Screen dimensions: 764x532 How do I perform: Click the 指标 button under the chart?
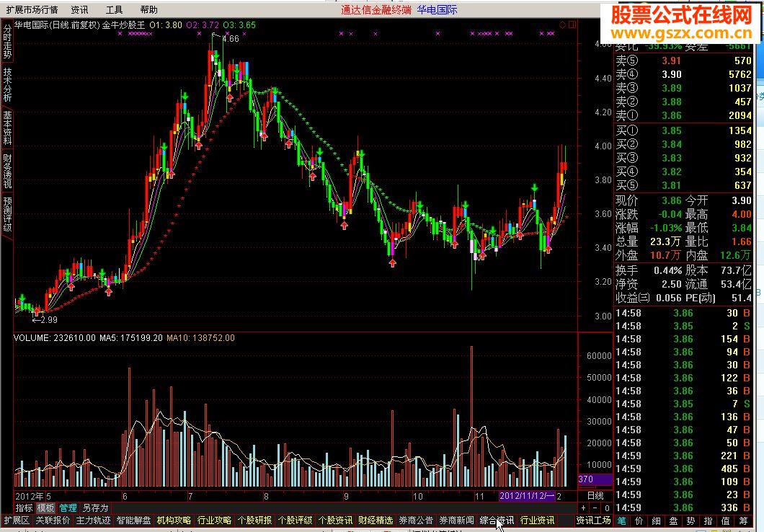coord(25,508)
